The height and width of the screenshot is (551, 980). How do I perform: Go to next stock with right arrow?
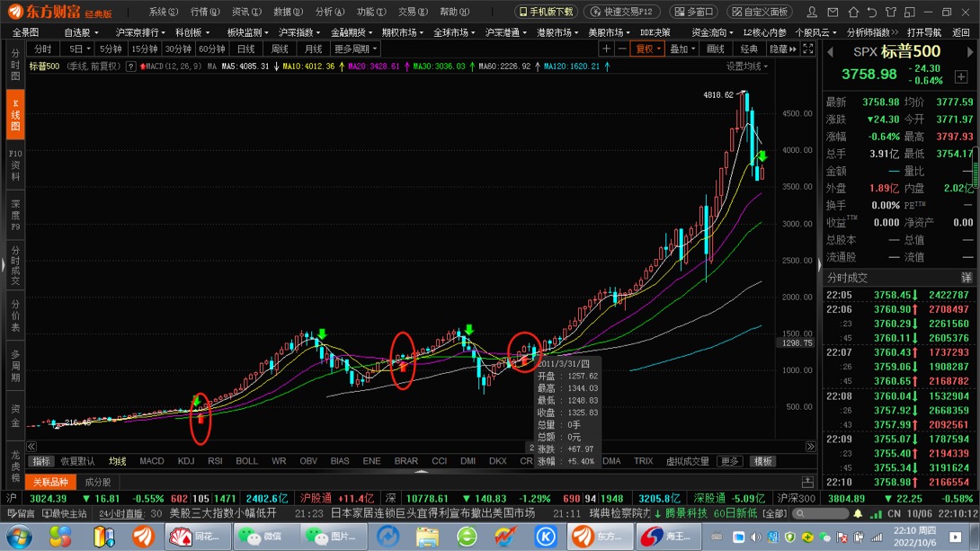click(x=971, y=52)
